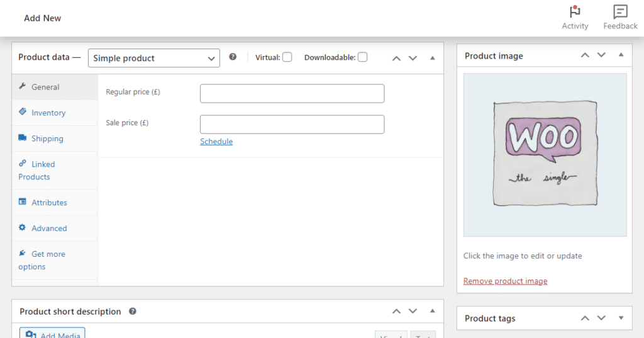Open the Simple product type dropdown
Viewport: 644px width, 338px height.
tap(153, 58)
